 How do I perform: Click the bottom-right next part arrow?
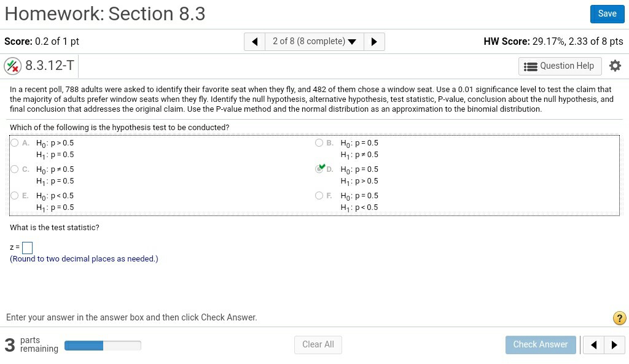[x=615, y=345]
